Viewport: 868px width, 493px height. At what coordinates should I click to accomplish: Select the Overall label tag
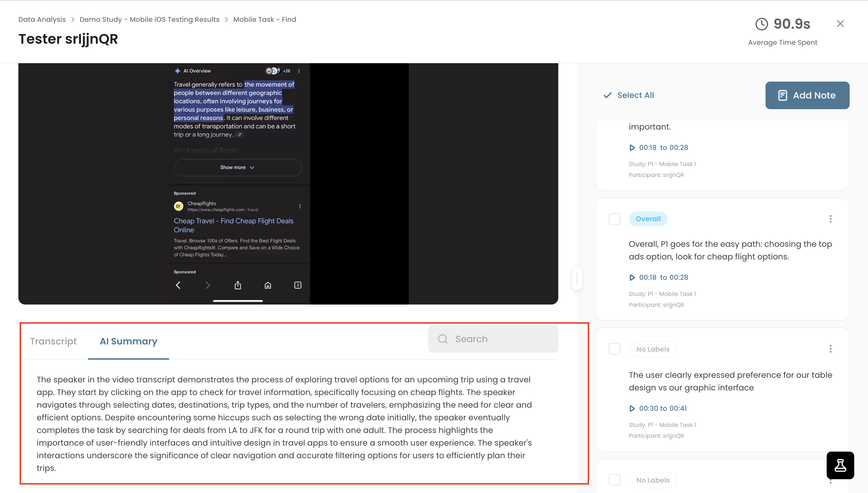[x=648, y=219]
